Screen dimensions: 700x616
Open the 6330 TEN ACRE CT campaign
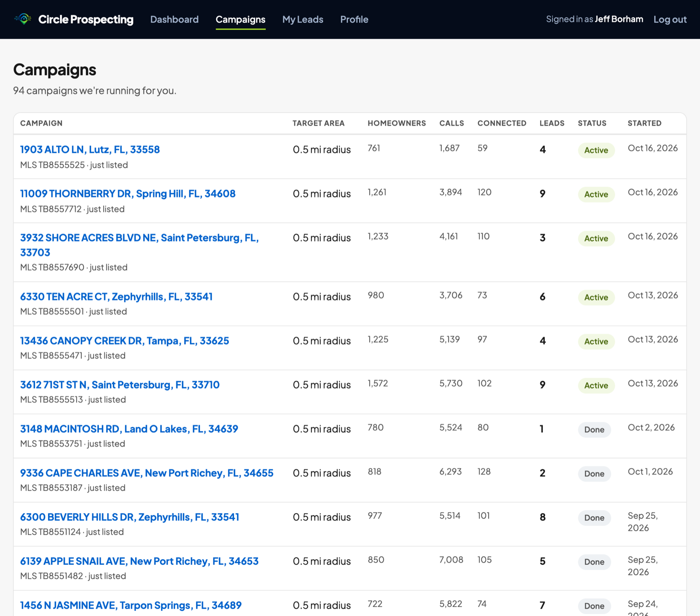[x=116, y=296]
